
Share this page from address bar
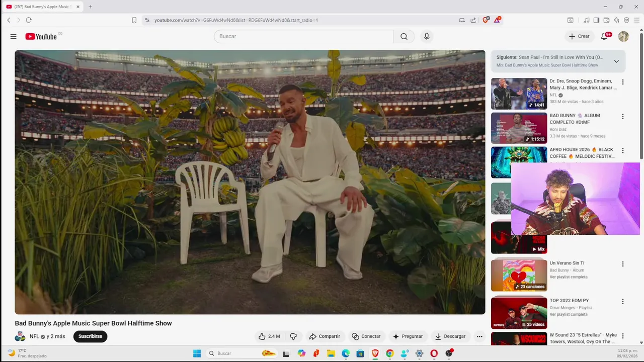click(x=473, y=20)
